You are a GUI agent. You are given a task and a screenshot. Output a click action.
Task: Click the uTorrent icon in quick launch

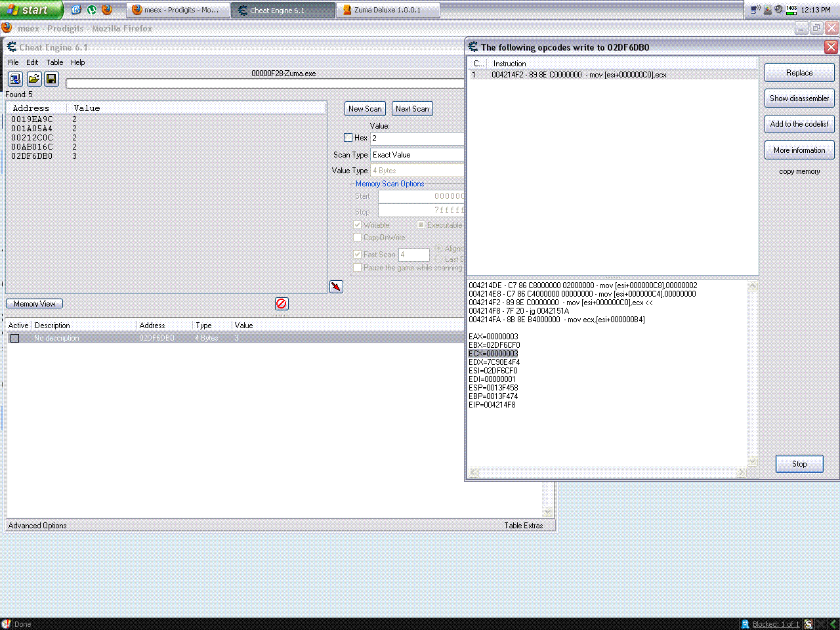click(92, 10)
